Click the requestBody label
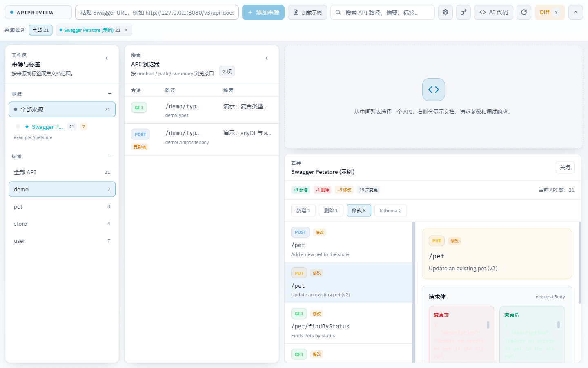Image resolution: width=588 pixels, height=368 pixels. click(x=550, y=297)
